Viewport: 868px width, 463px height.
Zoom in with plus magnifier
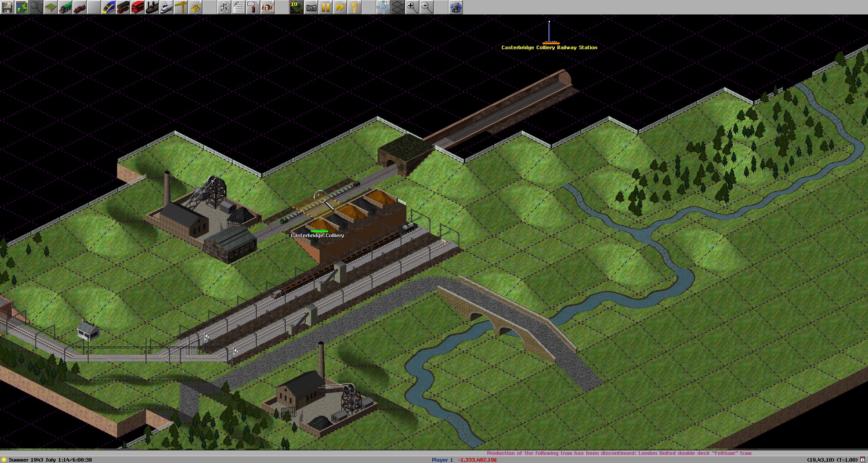tap(412, 7)
